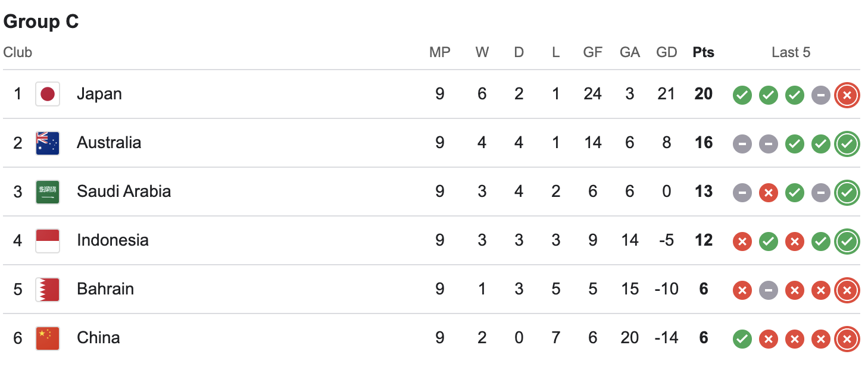Click the GD column header
Screen dimensions: 868x370
click(667, 52)
